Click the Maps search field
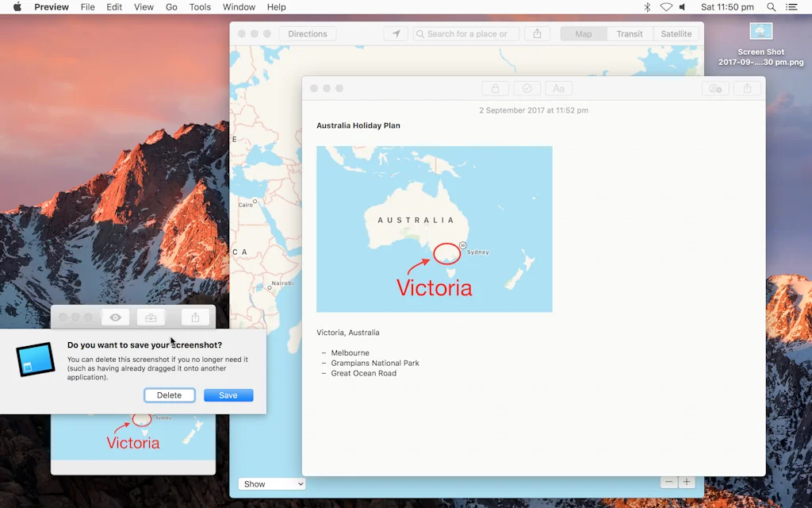The width and height of the screenshot is (812, 508). tap(466, 34)
